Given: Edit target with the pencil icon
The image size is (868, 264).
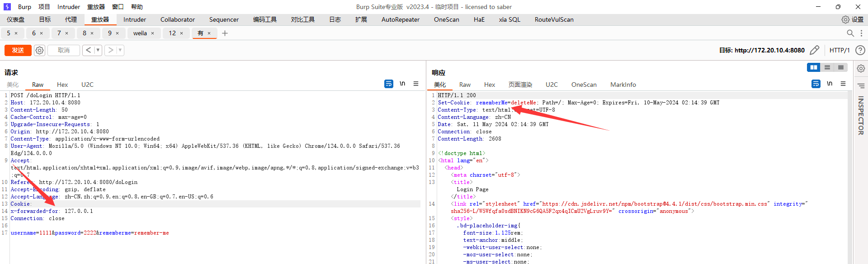Looking at the screenshot, I should coord(814,50).
